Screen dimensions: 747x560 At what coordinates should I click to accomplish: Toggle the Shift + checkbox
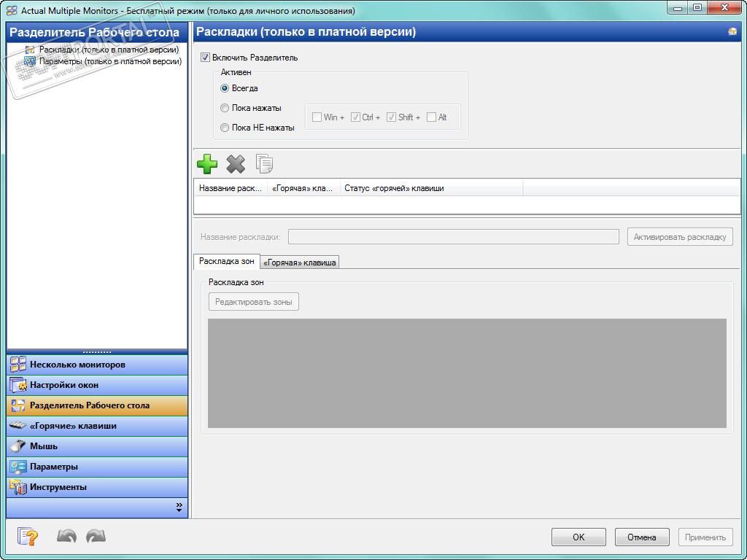click(392, 117)
